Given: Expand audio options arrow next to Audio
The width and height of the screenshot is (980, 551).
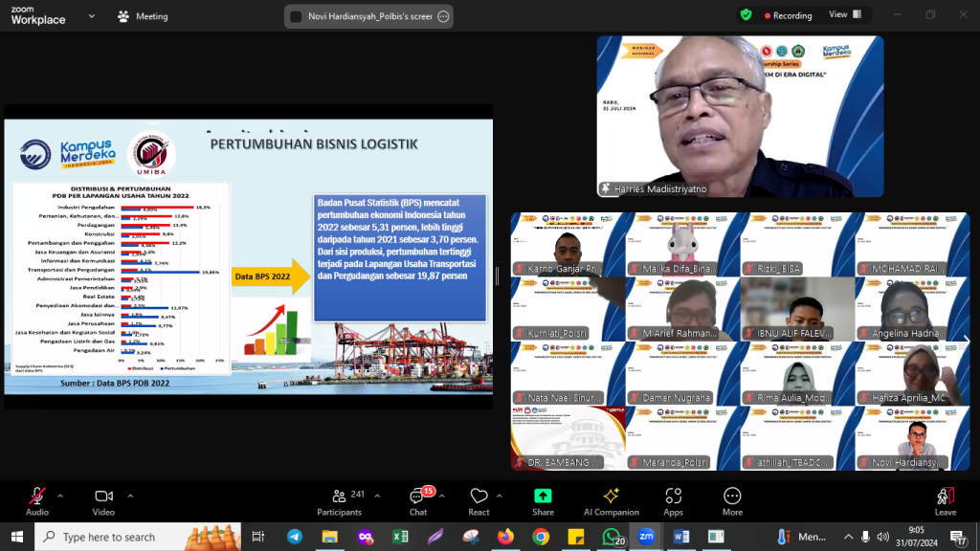Looking at the screenshot, I should [x=60, y=496].
